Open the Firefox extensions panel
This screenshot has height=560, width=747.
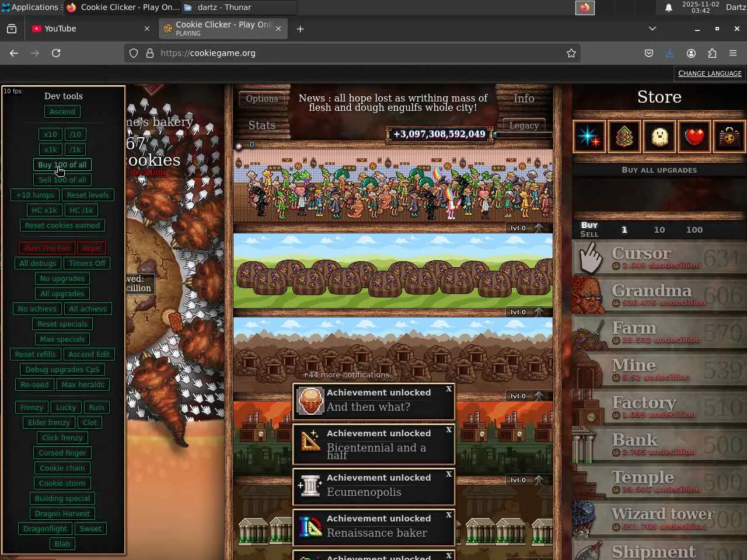pos(712,53)
